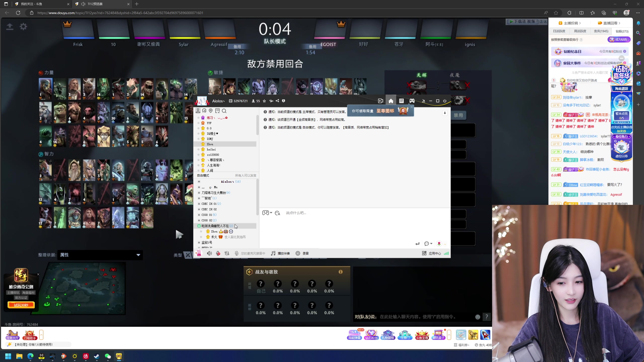
Task: Open the channel card list icon in YY
Action: [401, 101]
